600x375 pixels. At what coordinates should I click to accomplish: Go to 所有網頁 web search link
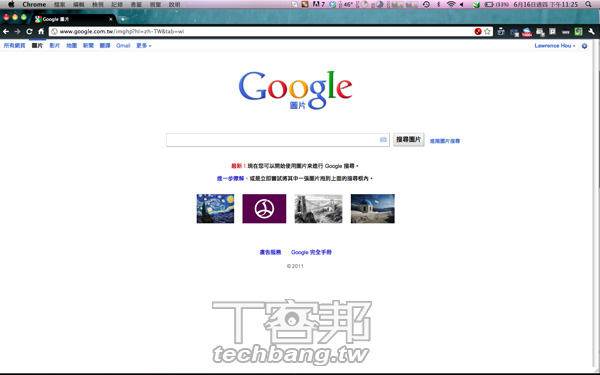coord(15,46)
